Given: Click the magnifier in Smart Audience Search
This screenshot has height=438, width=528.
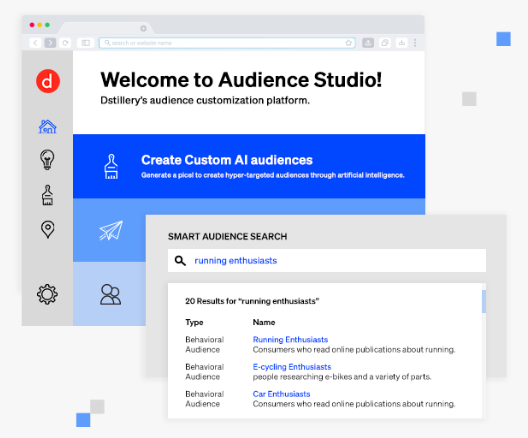Looking at the screenshot, I should tap(180, 261).
